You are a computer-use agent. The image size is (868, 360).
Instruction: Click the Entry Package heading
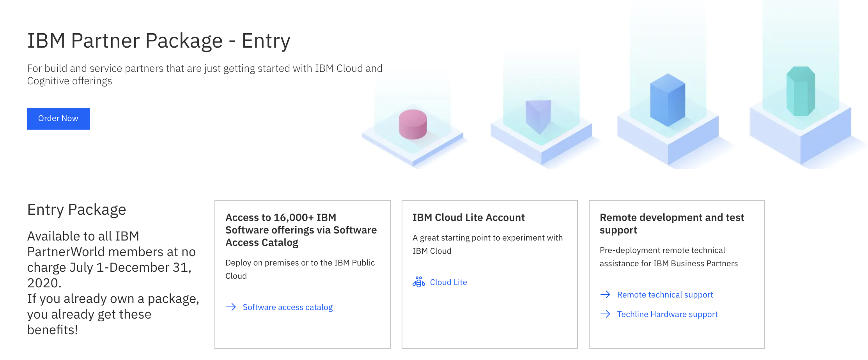[77, 210]
